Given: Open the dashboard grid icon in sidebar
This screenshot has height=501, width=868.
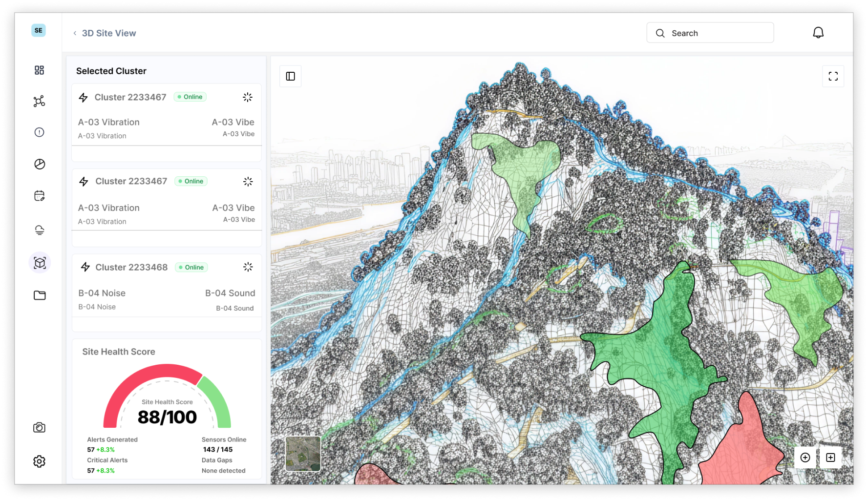Looking at the screenshot, I should (x=39, y=70).
